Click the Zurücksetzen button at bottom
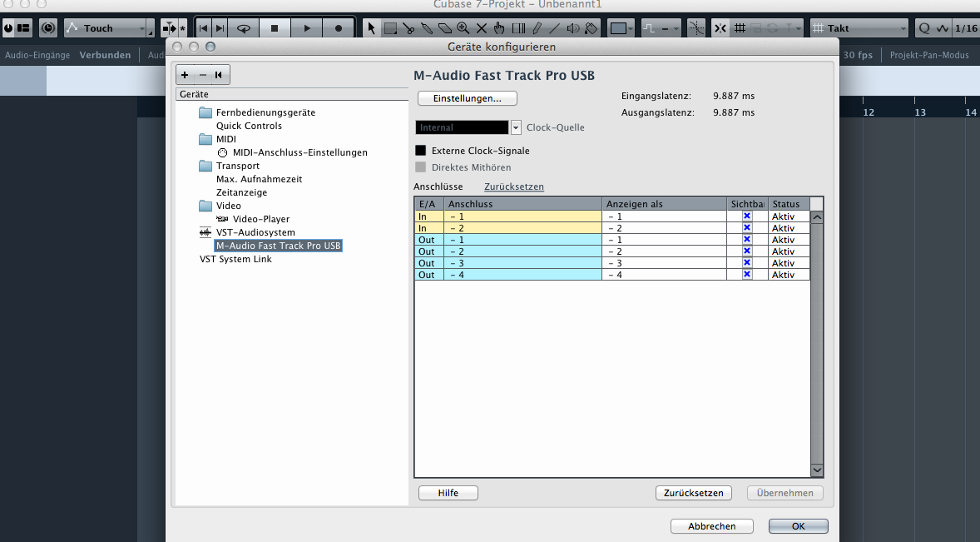Screen dimensions: 980x542 [694, 493]
